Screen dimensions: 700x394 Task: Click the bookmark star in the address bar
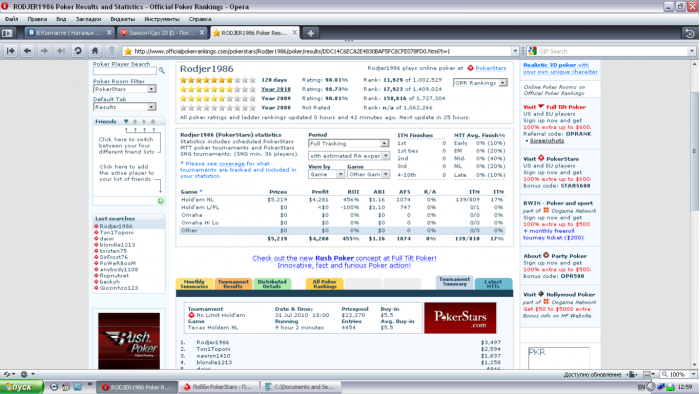click(128, 51)
